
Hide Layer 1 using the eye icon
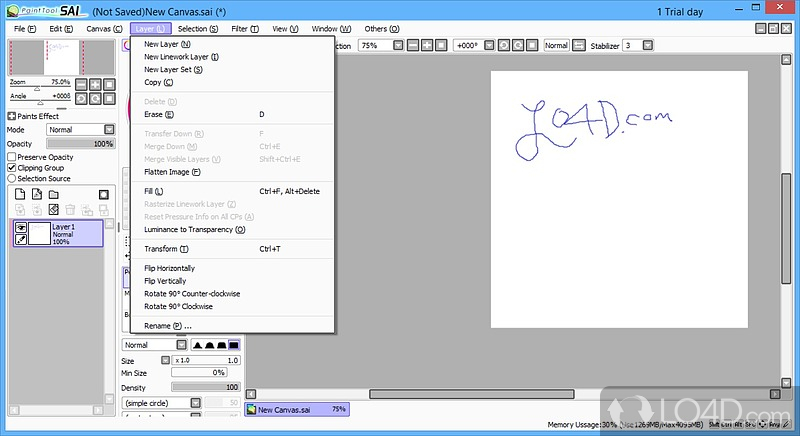click(21, 228)
